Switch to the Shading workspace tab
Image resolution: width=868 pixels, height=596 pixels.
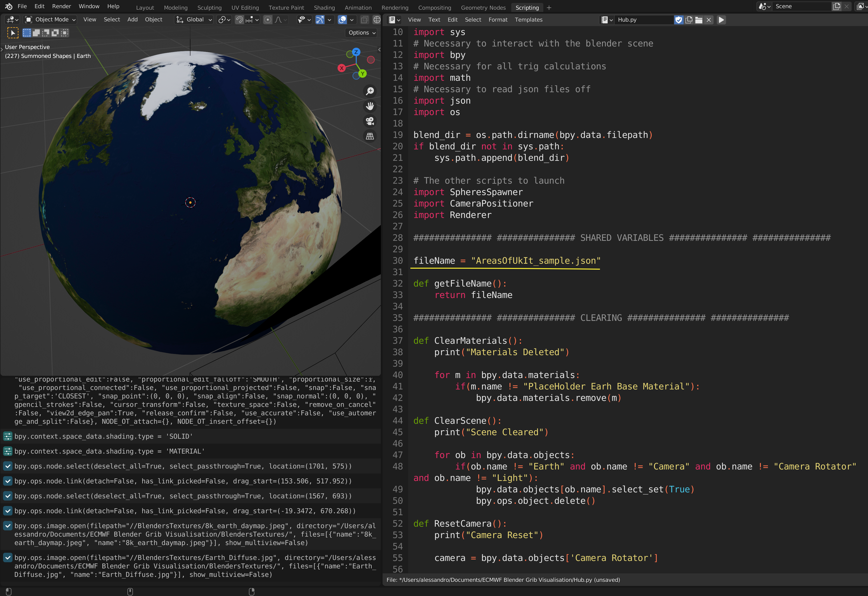324,7
